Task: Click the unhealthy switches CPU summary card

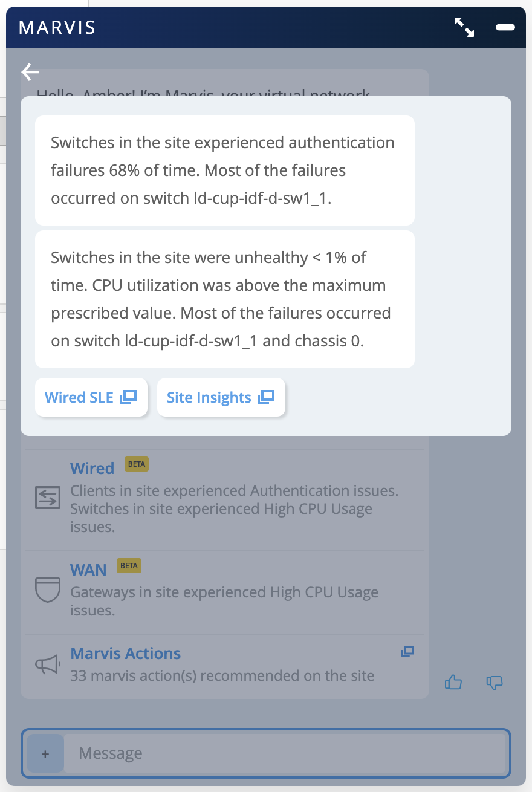Action: [x=225, y=299]
